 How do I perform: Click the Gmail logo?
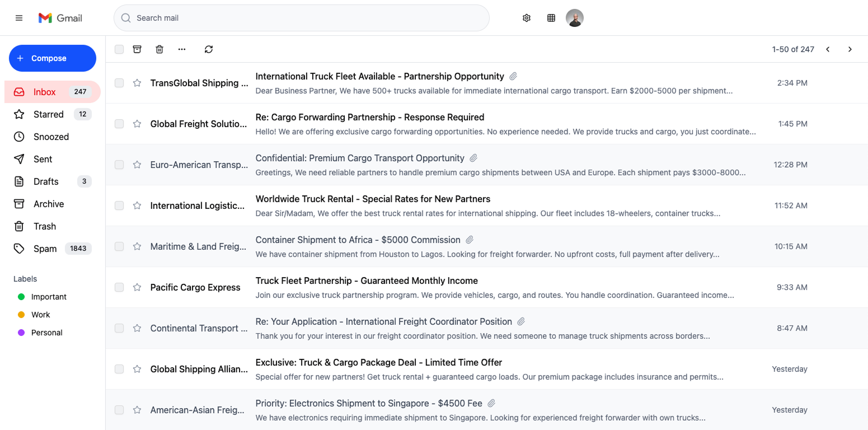60,17
